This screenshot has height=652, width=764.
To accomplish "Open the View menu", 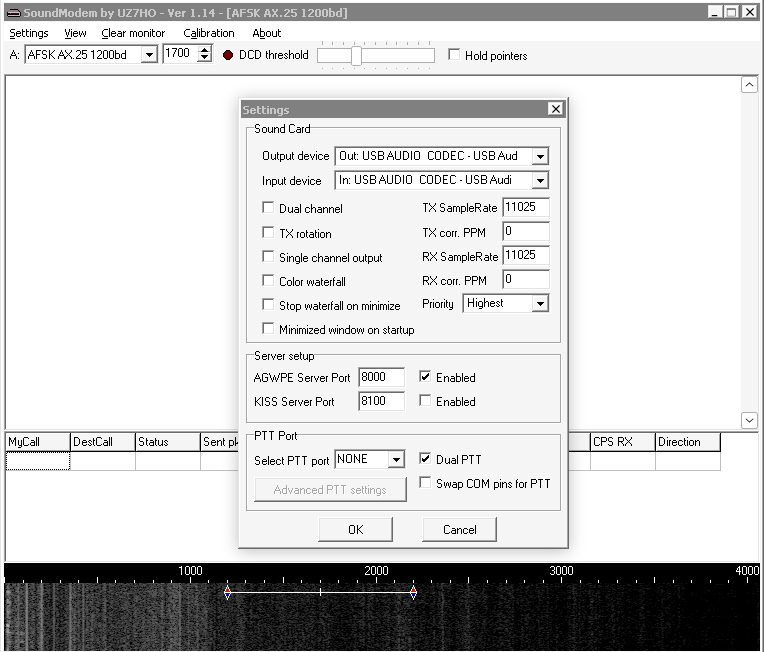I will (x=75, y=33).
